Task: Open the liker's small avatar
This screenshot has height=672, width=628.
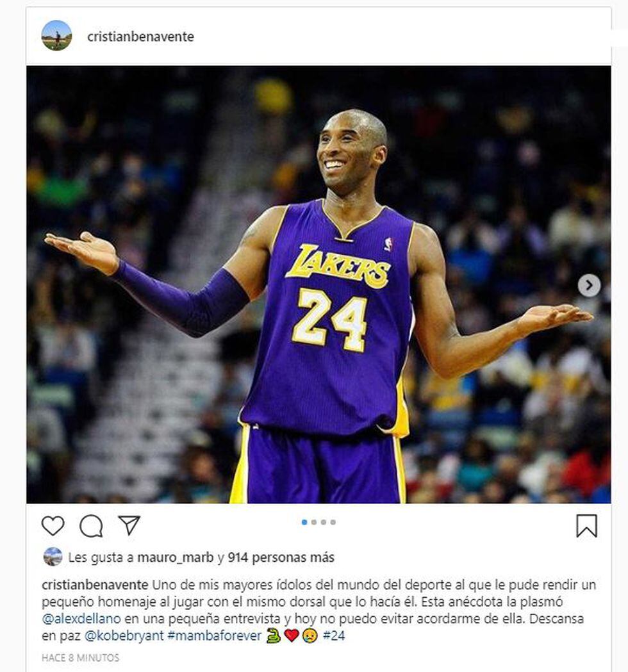Action: point(53,557)
